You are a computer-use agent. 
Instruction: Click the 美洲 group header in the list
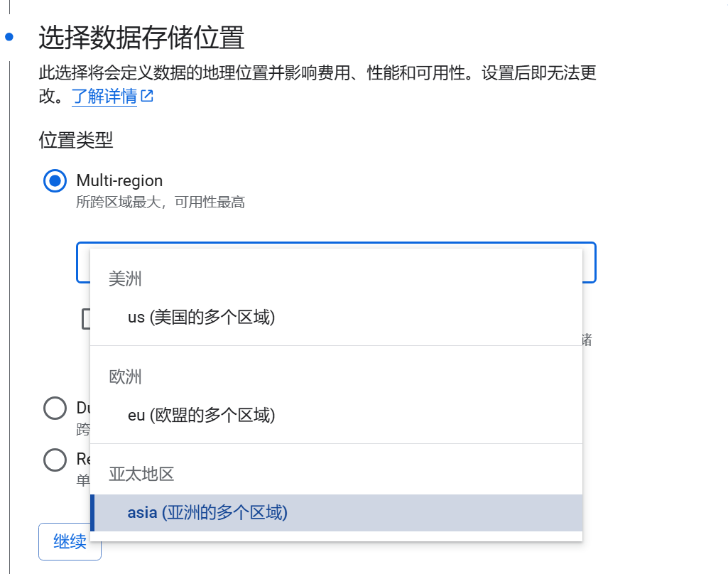pos(125,278)
